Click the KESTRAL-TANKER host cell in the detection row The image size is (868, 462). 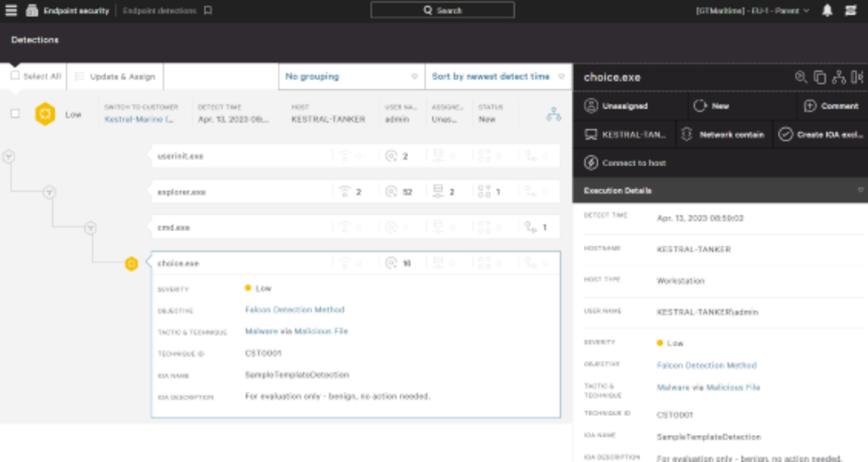[x=328, y=119]
